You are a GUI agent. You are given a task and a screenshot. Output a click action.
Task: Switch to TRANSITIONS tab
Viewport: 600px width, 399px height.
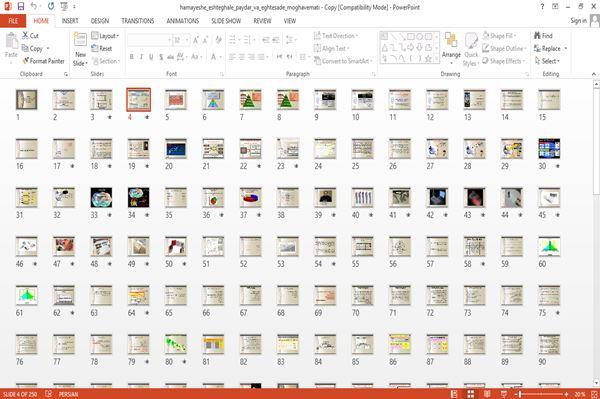pos(138,21)
